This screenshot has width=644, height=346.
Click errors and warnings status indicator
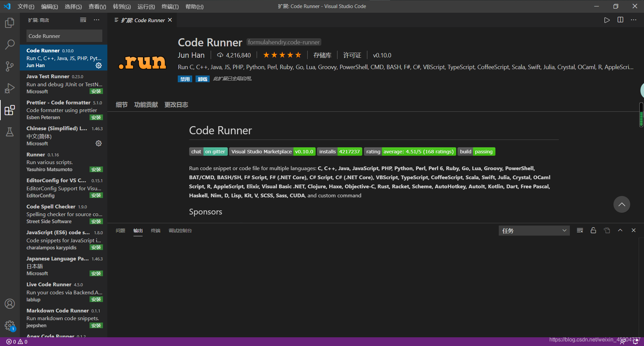point(17,342)
